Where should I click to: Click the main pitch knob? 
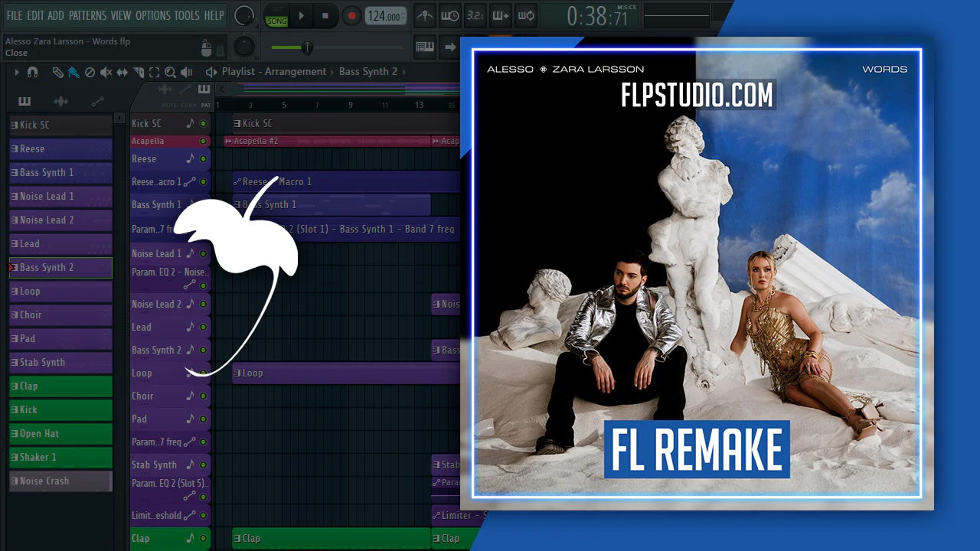coord(243,47)
